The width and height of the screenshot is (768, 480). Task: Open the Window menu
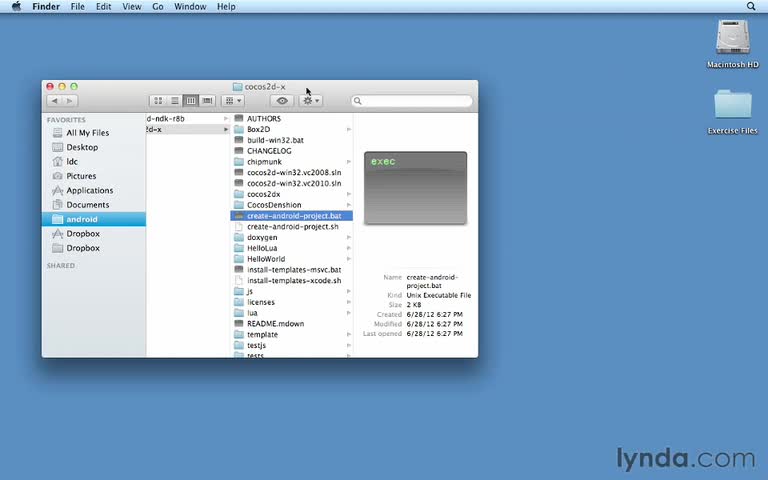coord(190,6)
